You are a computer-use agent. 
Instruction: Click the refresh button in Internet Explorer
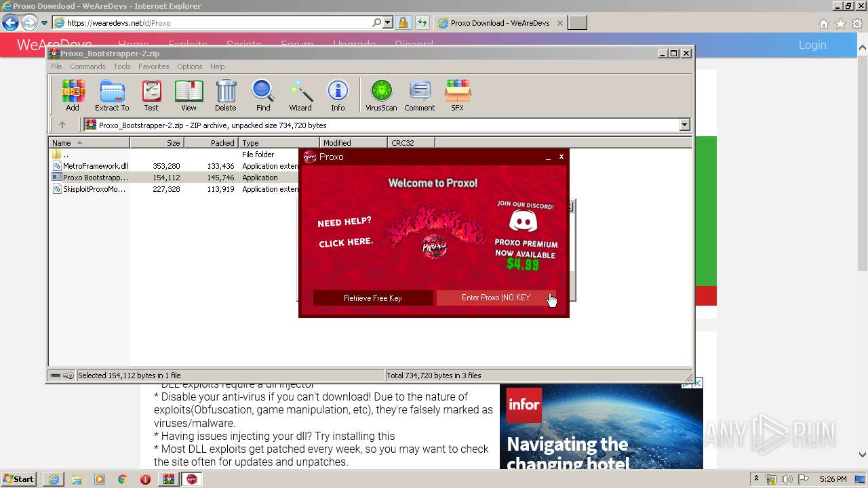[422, 23]
